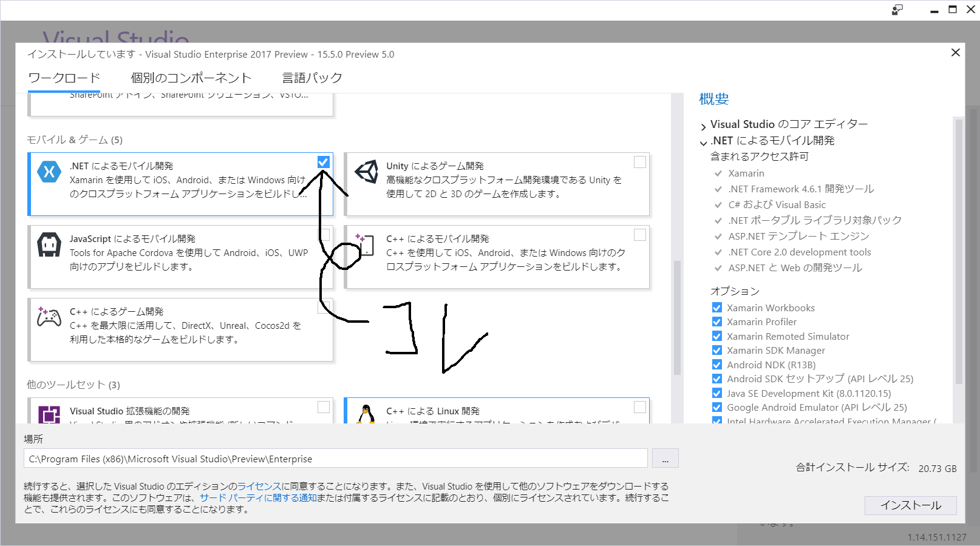Click the インストール button
The width and height of the screenshot is (980, 546).
point(910,505)
